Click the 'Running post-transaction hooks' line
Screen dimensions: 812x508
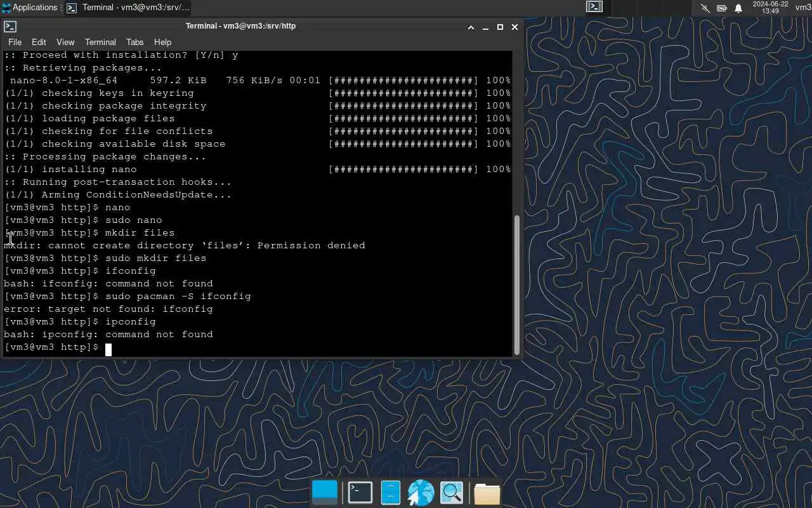tap(118, 182)
